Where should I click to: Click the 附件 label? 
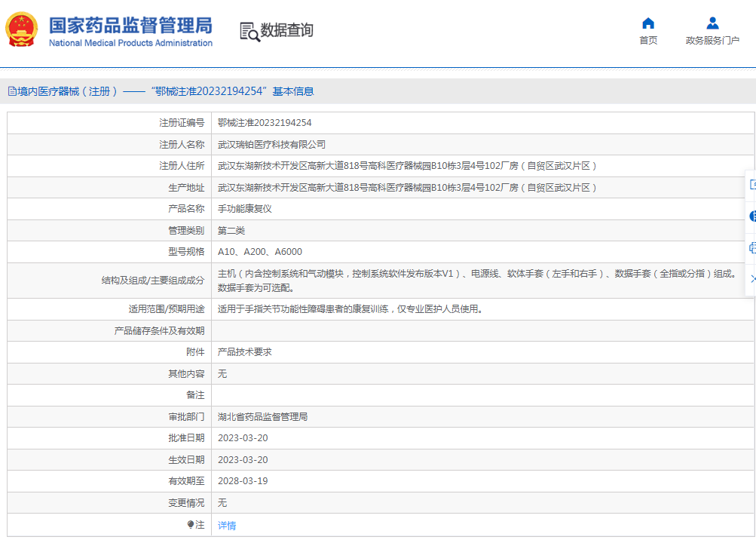[x=195, y=352]
